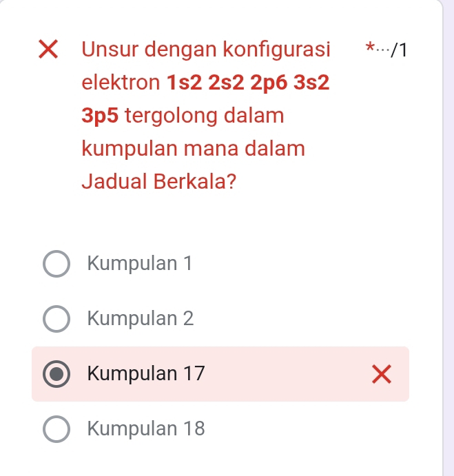Click the "…/1" points score

393,50
